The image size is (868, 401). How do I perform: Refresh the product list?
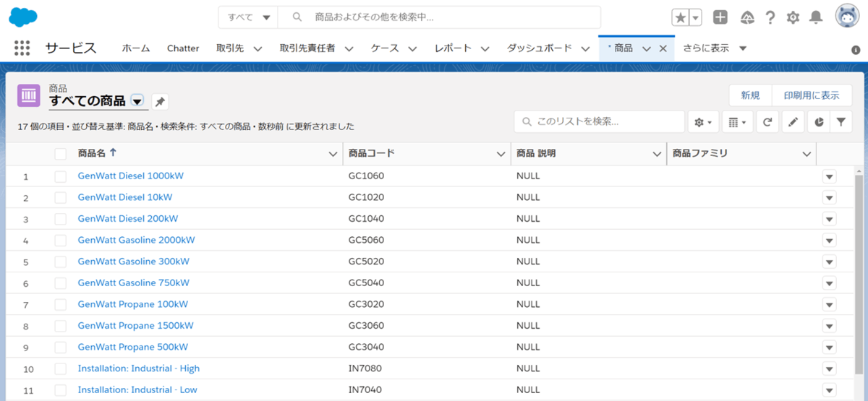point(767,122)
